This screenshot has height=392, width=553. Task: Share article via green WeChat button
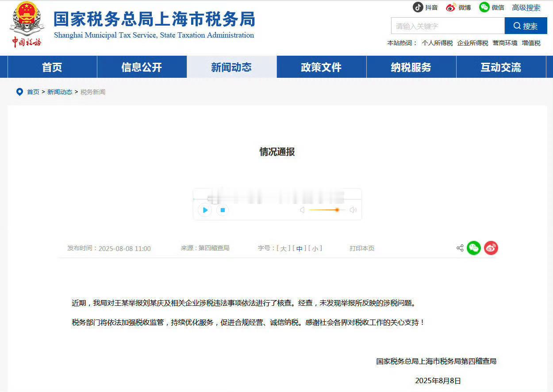(474, 248)
